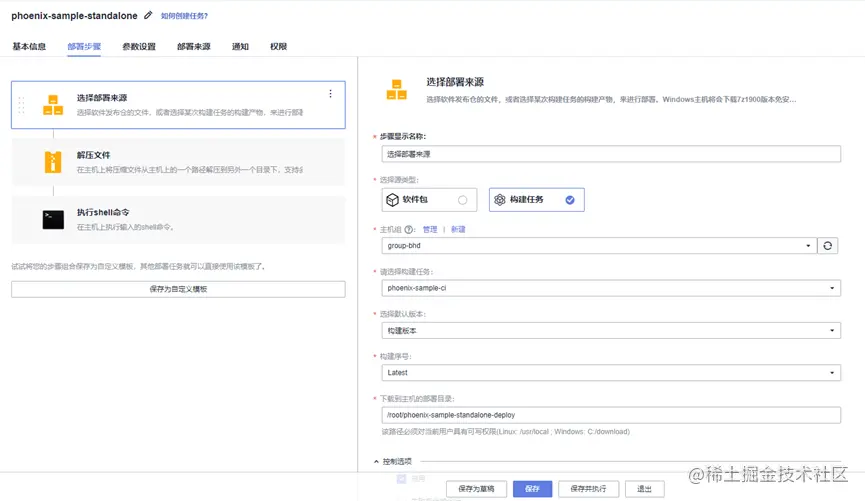The image size is (865, 501).
Task: Open the 主机组 group-bhd dropdown
Action: tap(598, 246)
